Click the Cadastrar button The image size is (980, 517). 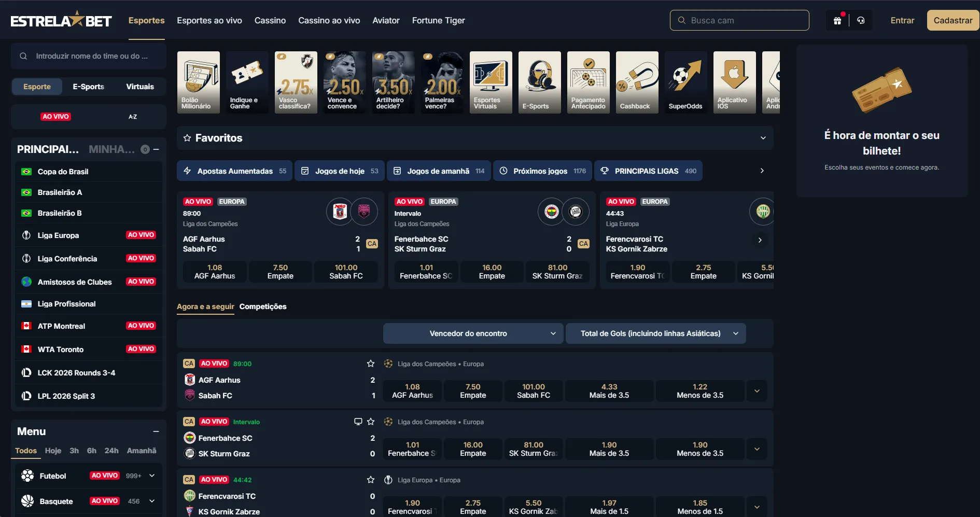[x=953, y=20]
